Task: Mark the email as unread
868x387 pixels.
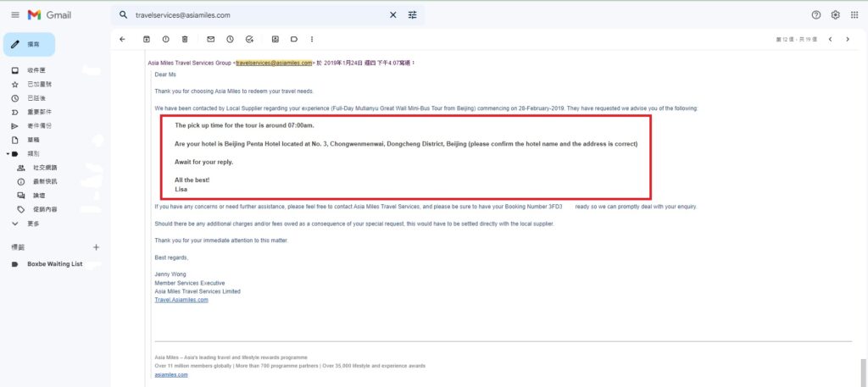Action: point(211,39)
